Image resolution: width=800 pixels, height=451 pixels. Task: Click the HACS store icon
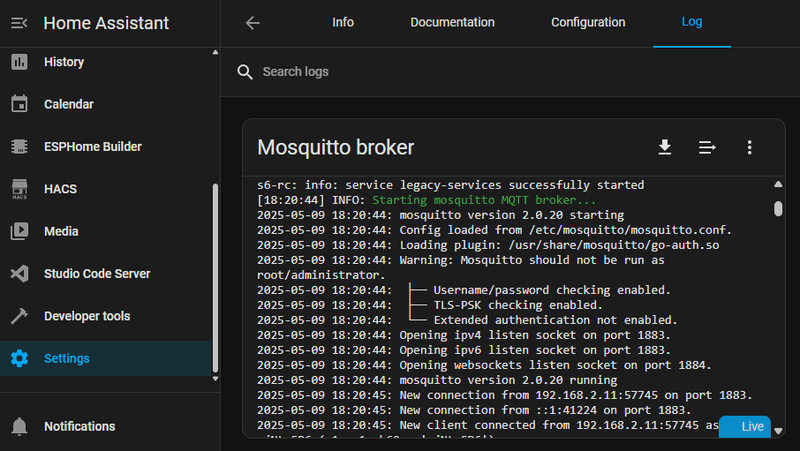[19, 189]
